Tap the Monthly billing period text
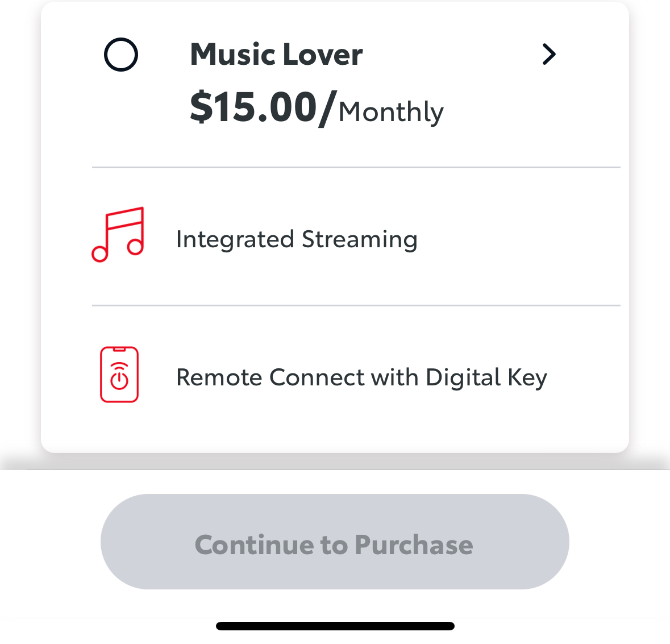The height and width of the screenshot is (644, 670). [391, 113]
